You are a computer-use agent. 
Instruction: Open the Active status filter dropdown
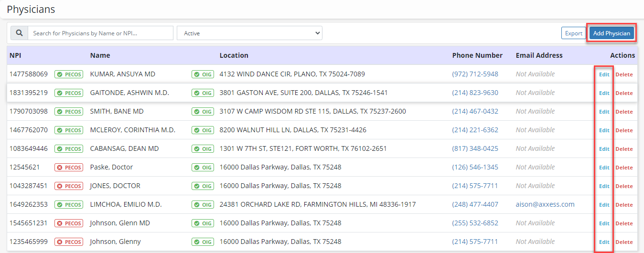[249, 33]
